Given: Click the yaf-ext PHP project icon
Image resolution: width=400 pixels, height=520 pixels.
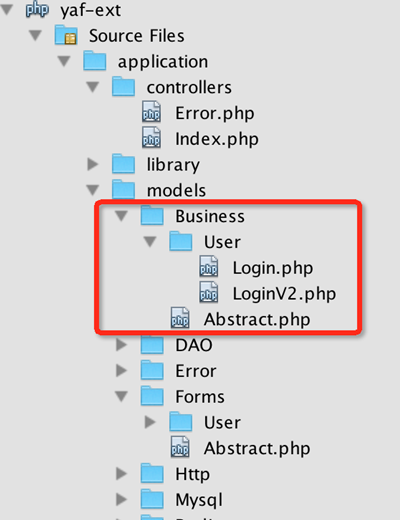Looking at the screenshot, I should pyautogui.click(x=37, y=10).
